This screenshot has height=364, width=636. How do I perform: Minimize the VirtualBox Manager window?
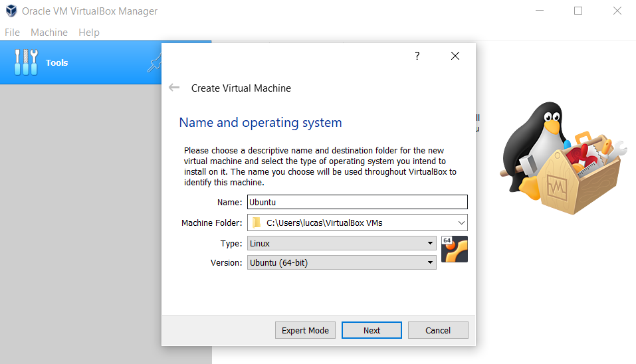[540, 11]
